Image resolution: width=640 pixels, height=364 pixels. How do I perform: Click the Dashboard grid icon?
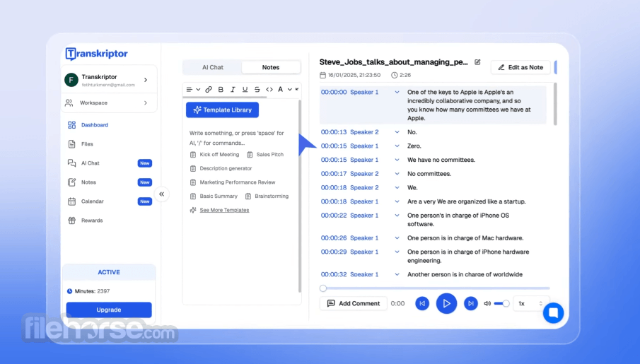(x=72, y=125)
